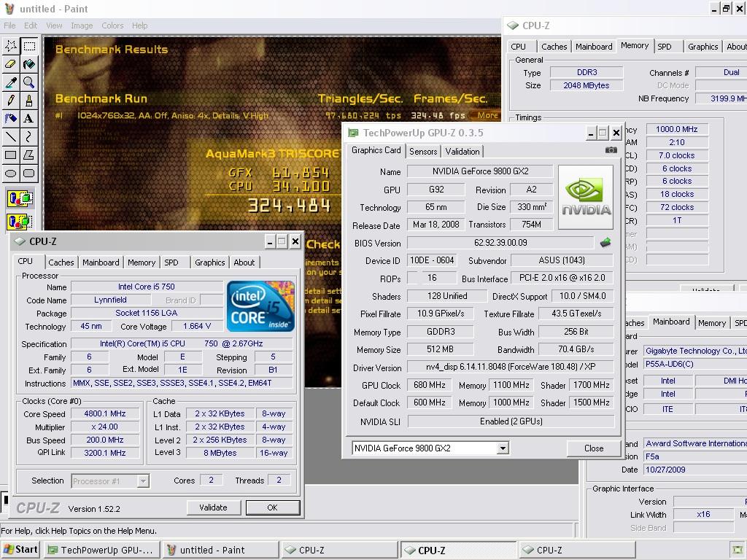
Task: Click the BIOS date 10/27/2009 value
Action: coord(695,470)
